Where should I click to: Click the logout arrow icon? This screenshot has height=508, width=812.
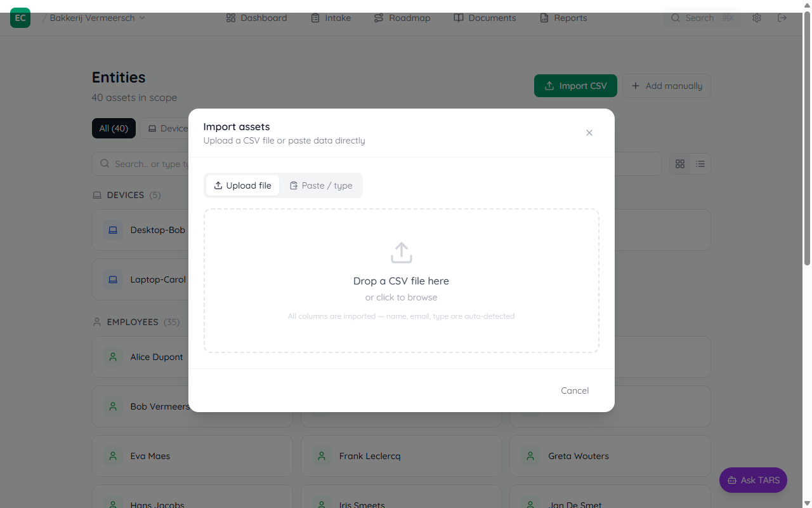pos(782,18)
